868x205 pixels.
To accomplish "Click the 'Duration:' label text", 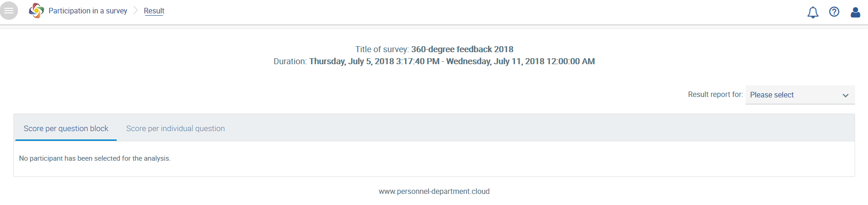I will 290,61.
